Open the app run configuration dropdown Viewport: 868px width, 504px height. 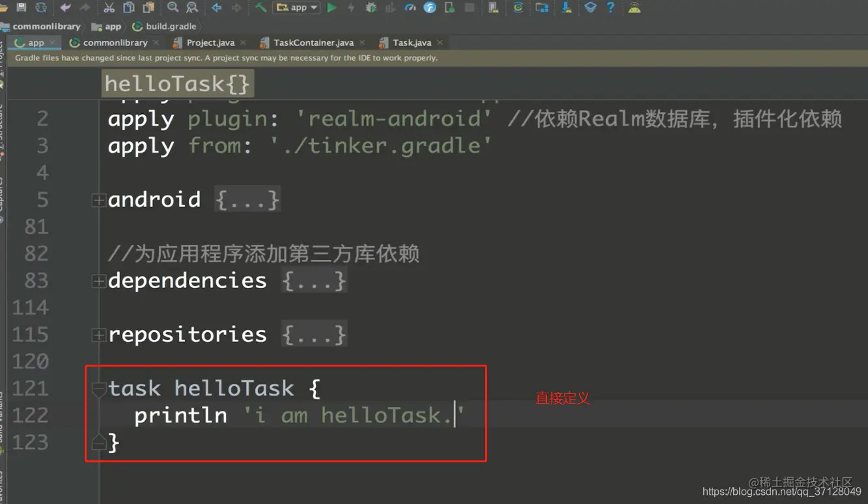point(296,8)
